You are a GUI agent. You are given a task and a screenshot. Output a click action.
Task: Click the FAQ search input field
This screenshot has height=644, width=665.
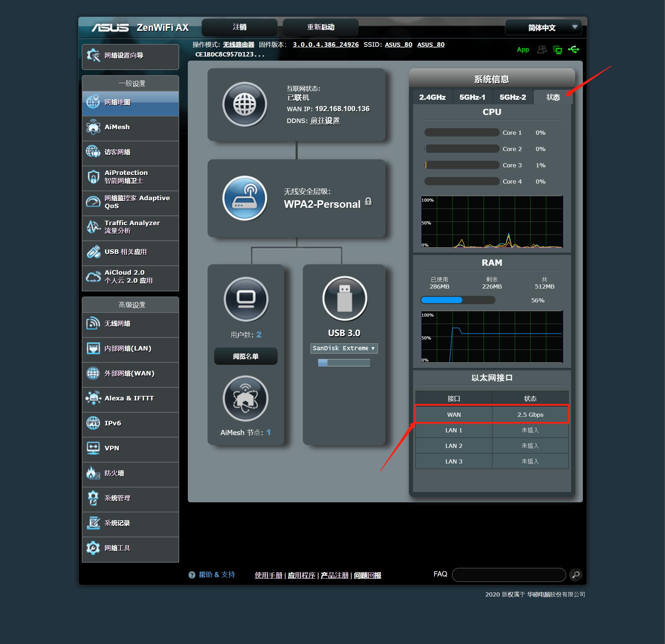[x=508, y=575]
